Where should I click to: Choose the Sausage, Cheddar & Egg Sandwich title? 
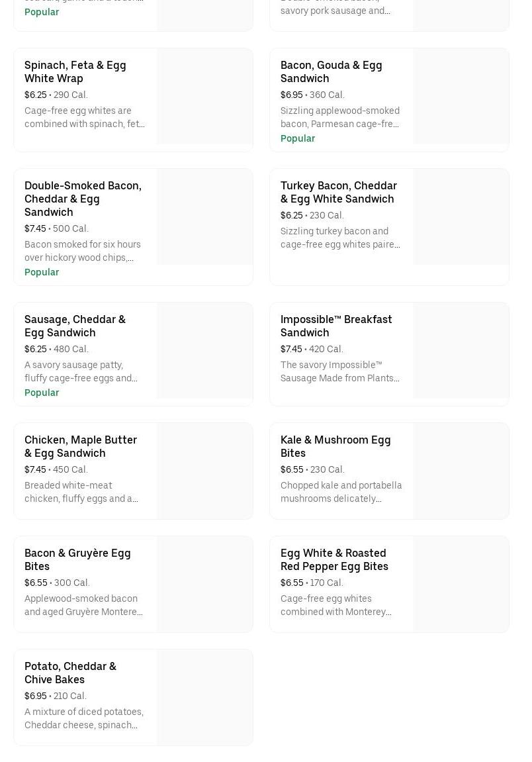75,326
